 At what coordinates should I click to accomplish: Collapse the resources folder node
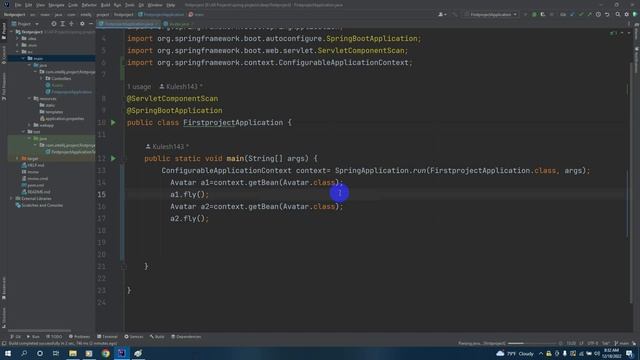[x=30, y=98]
